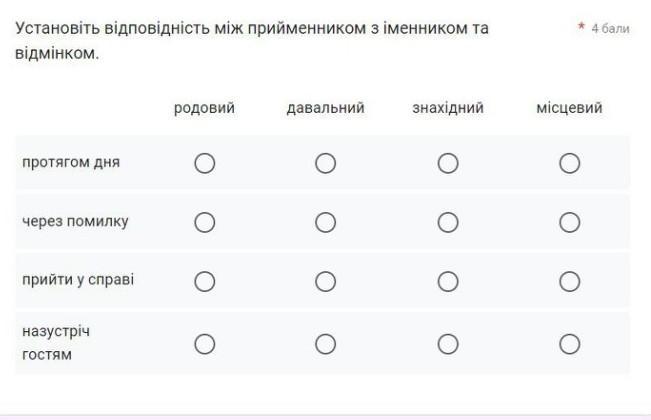Select знахідний for протягом дня
The height and width of the screenshot is (420, 651).
[x=448, y=163]
